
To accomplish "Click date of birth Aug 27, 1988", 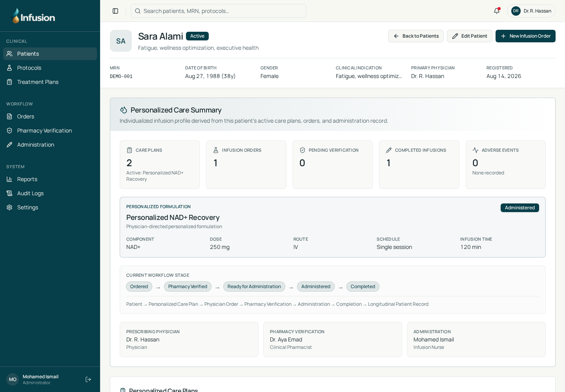I will pos(210,76).
